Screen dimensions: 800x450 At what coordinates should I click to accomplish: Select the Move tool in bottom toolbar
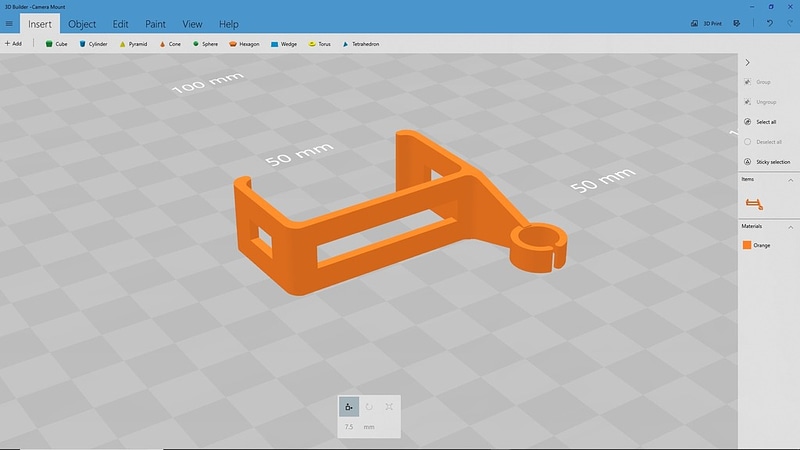pos(349,407)
